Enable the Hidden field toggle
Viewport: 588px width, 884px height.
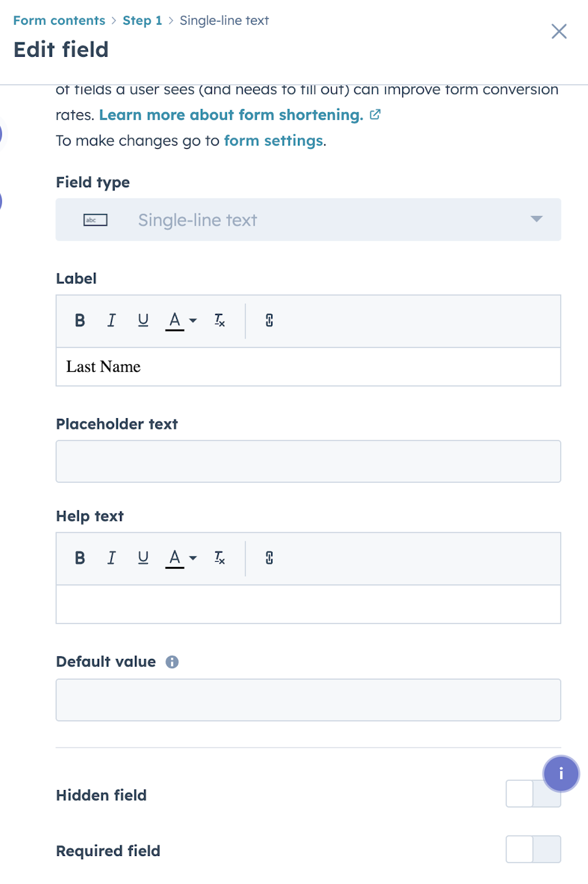533,794
